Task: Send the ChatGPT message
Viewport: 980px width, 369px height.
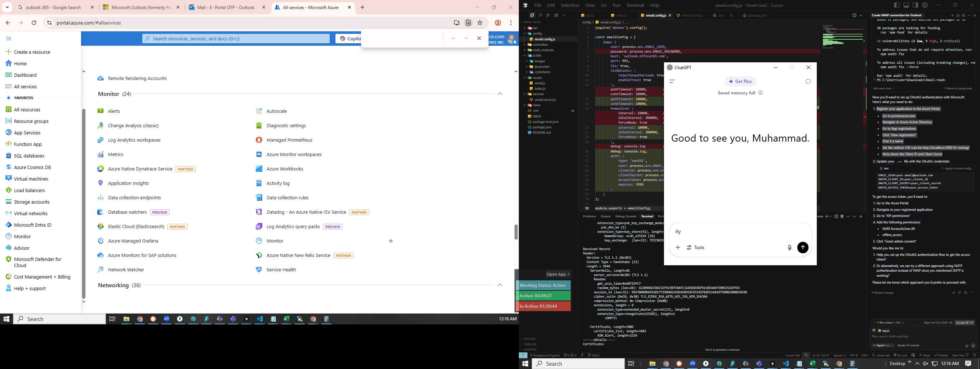Action: click(803, 248)
